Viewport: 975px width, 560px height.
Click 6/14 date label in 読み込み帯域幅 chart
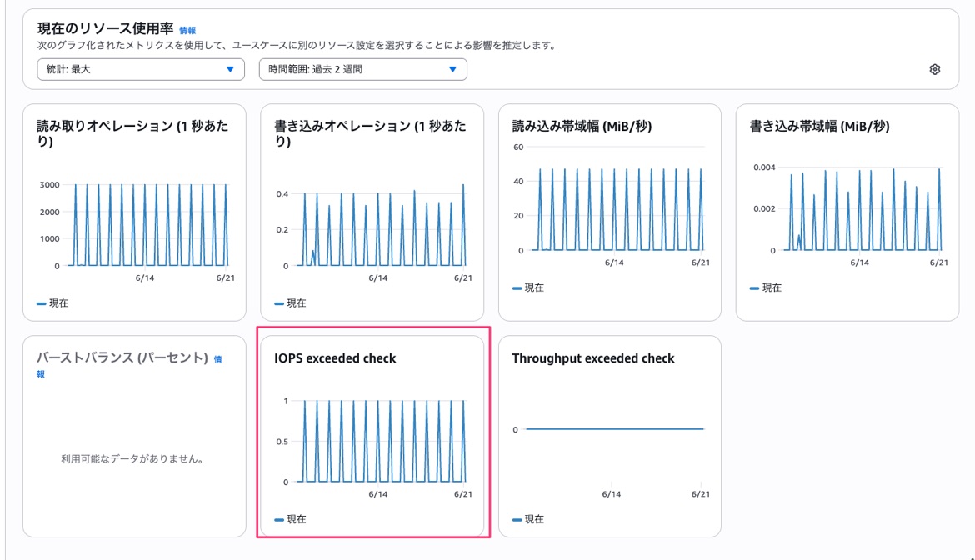click(x=614, y=262)
